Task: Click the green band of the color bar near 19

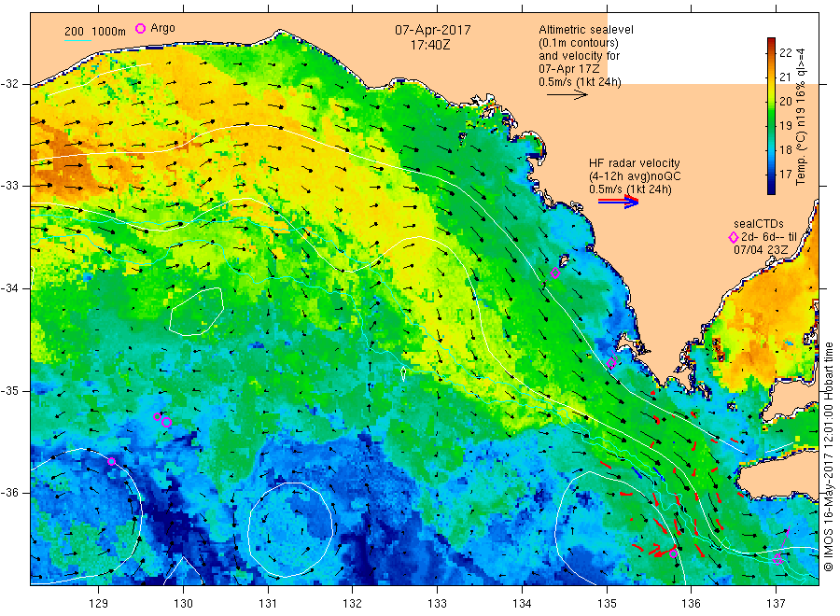Action: pyautogui.click(x=771, y=125)
